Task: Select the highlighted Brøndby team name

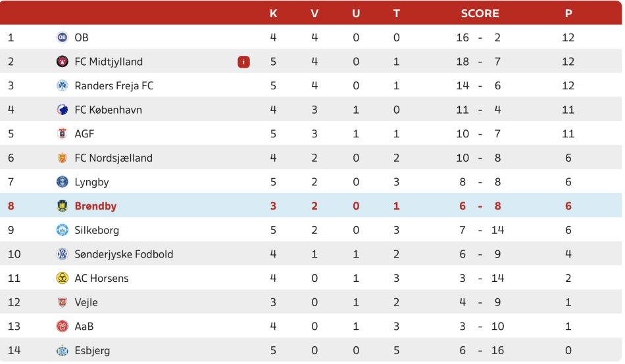Action: click(95, 206)
